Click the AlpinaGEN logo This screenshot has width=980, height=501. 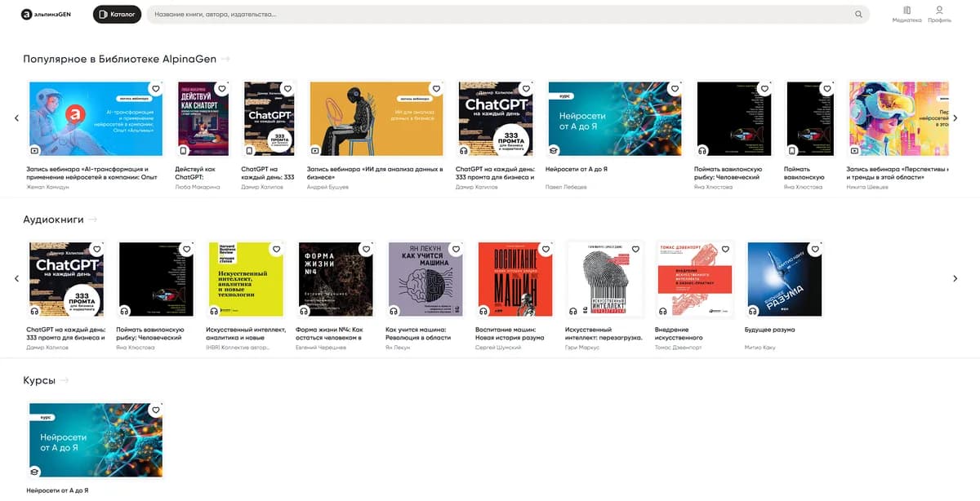(47, 14)
